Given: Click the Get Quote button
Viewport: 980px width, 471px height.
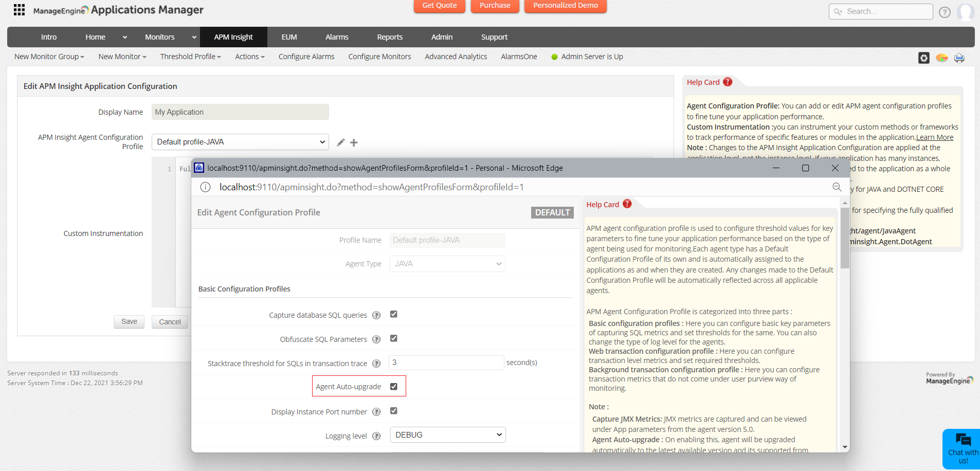Looking at the screenshot, I should point(440,6).
